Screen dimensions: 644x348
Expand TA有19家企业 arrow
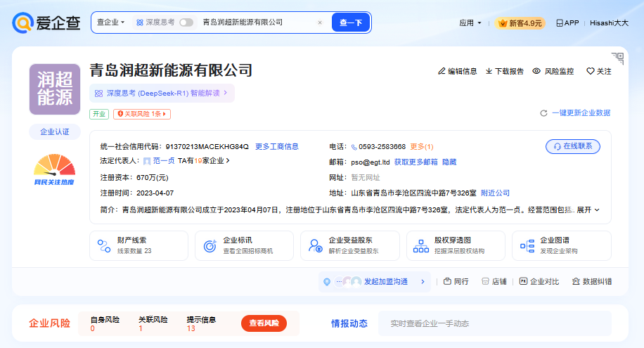coord(228,160)
